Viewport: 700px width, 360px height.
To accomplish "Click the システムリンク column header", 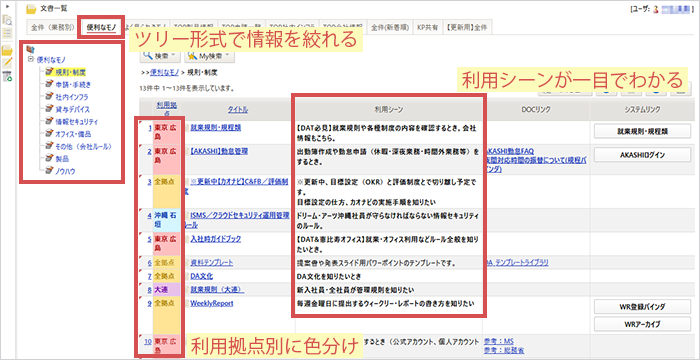I will [642, 109].
